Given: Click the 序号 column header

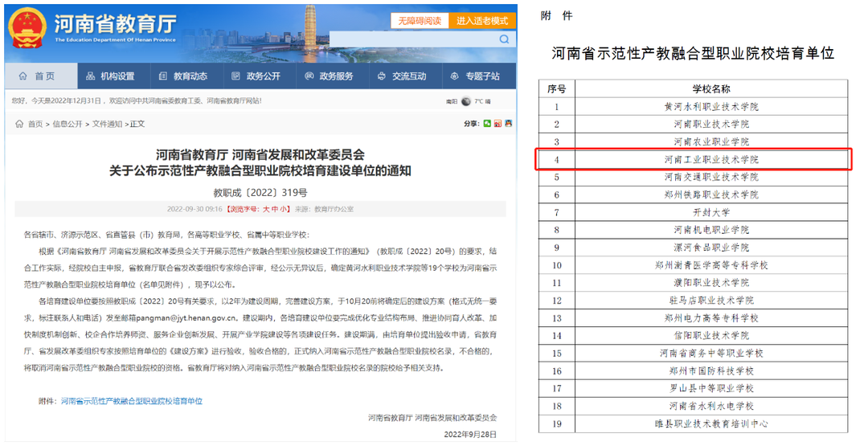Looking at the screenshot, I should [557, 88].
